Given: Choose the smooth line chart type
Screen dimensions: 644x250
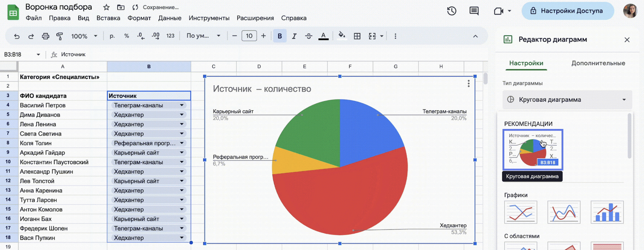Looking at the screenshot, I should click(x=564, y=212).
